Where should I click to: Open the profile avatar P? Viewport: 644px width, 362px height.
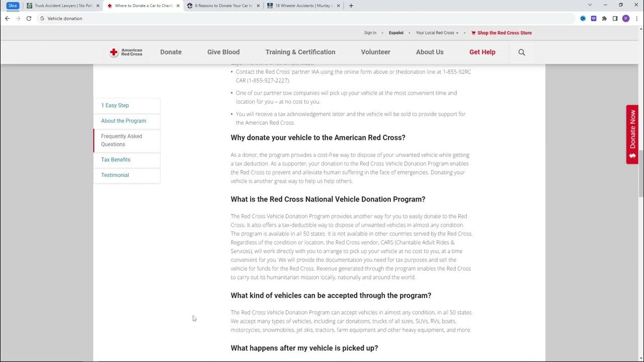point(626,19)
